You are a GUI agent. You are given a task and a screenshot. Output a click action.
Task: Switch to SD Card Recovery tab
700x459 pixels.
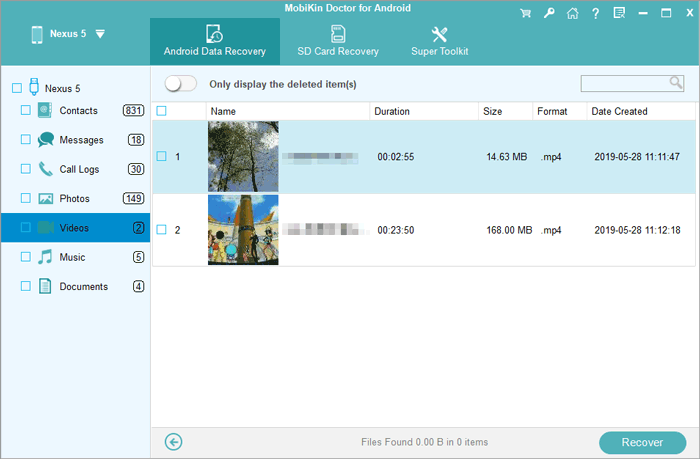(338, 41)
